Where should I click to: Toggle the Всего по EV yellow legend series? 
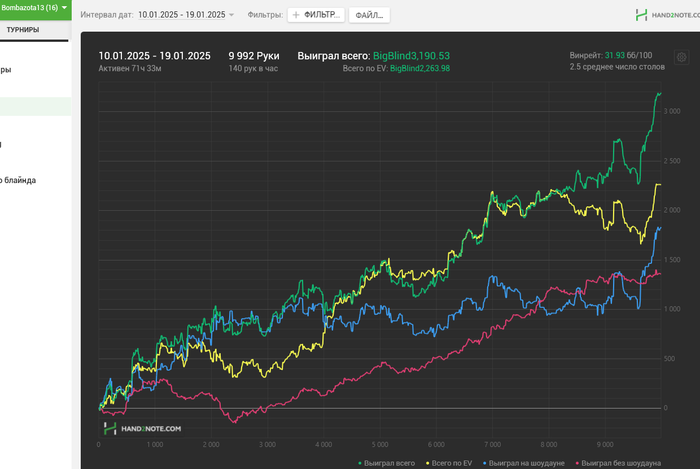click(x=449, y=463)
